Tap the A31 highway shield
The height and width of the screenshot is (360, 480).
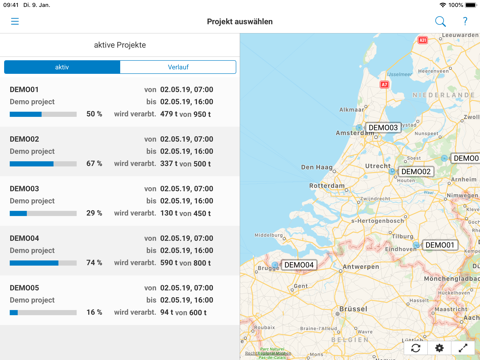[423, 40]
